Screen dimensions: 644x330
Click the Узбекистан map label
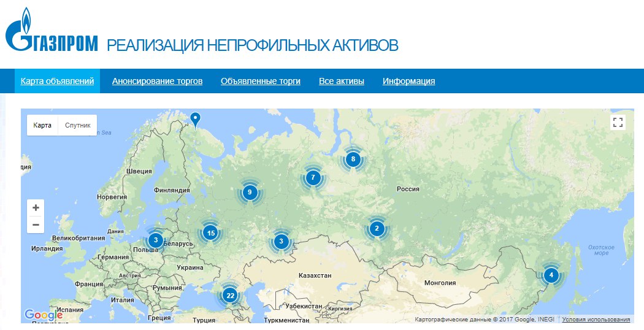point(304,306)
